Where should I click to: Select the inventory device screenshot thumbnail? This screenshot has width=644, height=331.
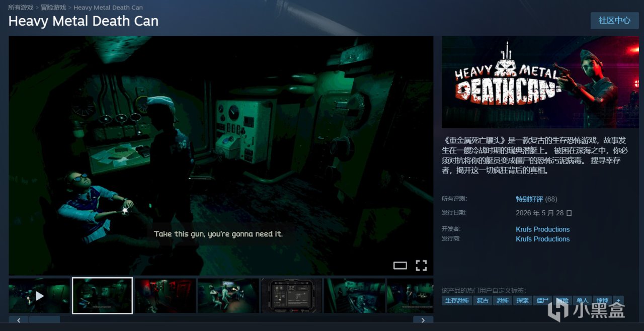291,296
